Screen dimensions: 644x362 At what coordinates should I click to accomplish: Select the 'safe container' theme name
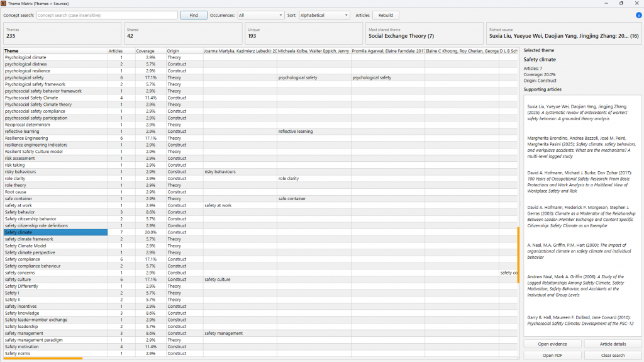(x=18, y=199)
